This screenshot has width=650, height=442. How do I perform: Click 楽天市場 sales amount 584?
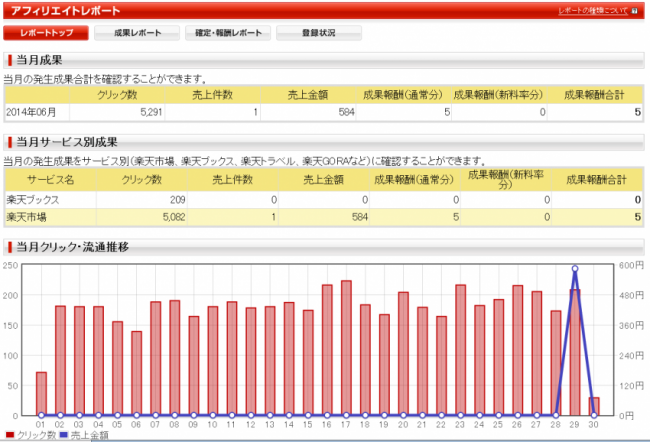coord(360,217)
